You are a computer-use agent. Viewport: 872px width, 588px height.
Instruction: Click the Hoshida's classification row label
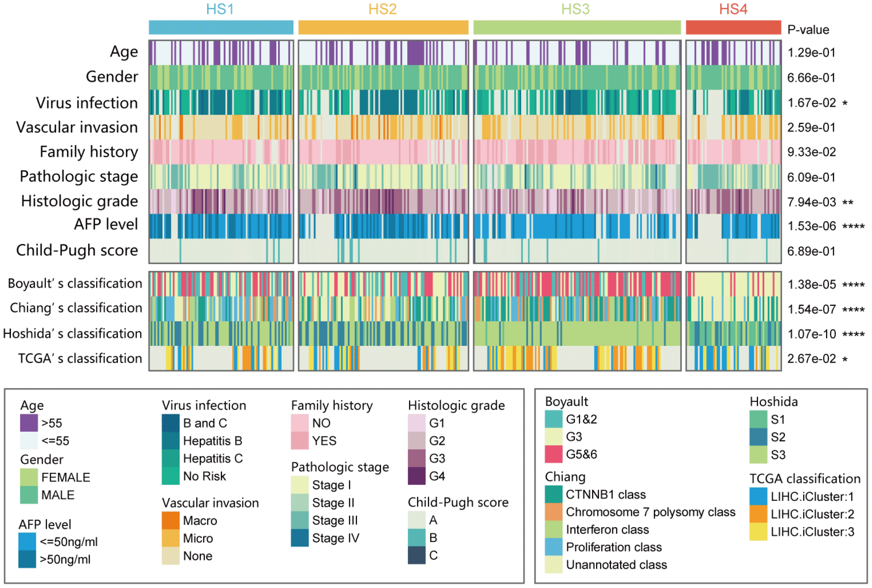(72, 334)
